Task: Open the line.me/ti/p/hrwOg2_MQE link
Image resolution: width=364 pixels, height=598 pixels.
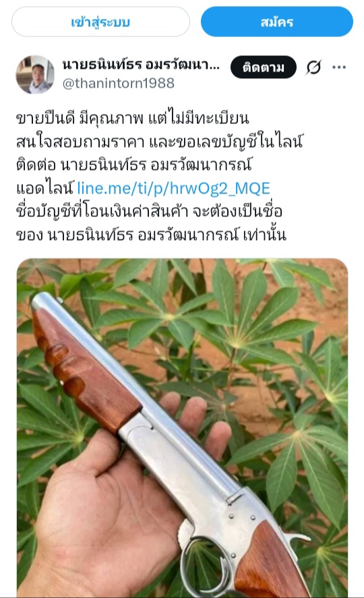Action: (x=174, y=188)
